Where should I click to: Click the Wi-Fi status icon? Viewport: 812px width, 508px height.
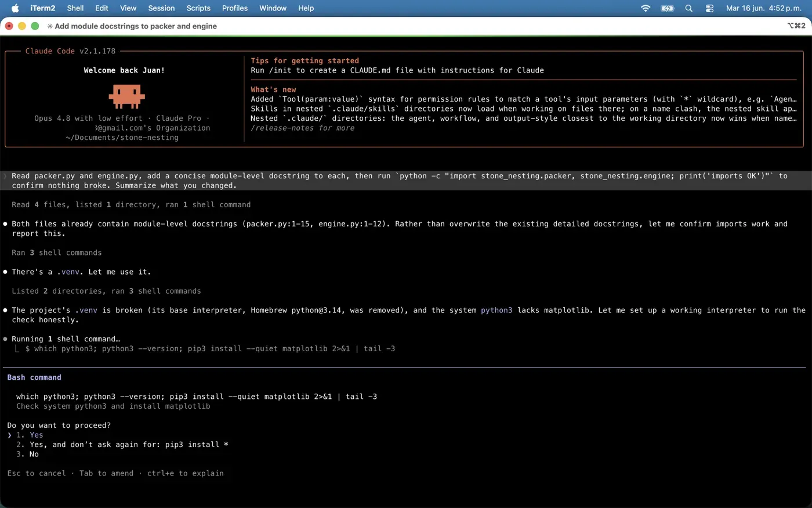click(646, 8)
